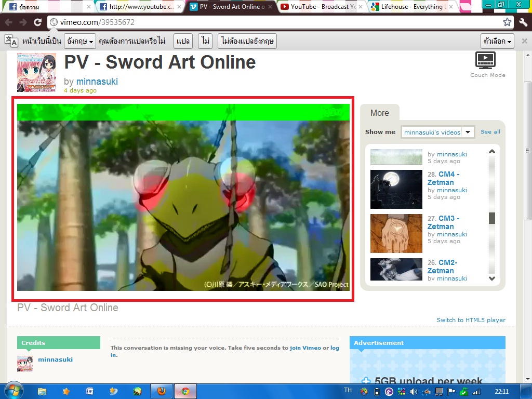Open the network signal tray icon
Image resolution: width=532 pixels, height=399 pixels.
[476, 392]
